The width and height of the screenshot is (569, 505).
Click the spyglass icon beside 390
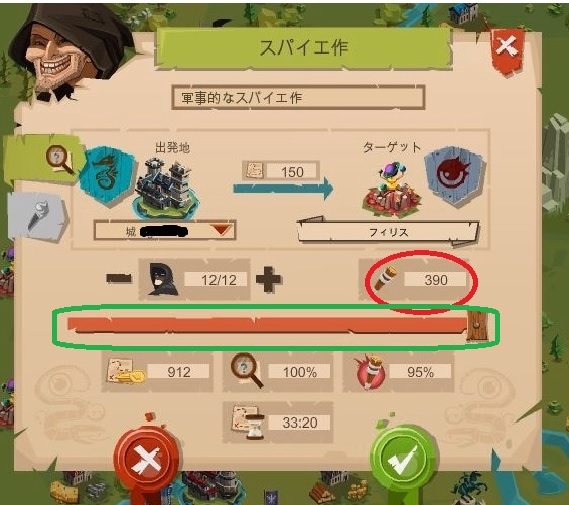pos(386,278)
